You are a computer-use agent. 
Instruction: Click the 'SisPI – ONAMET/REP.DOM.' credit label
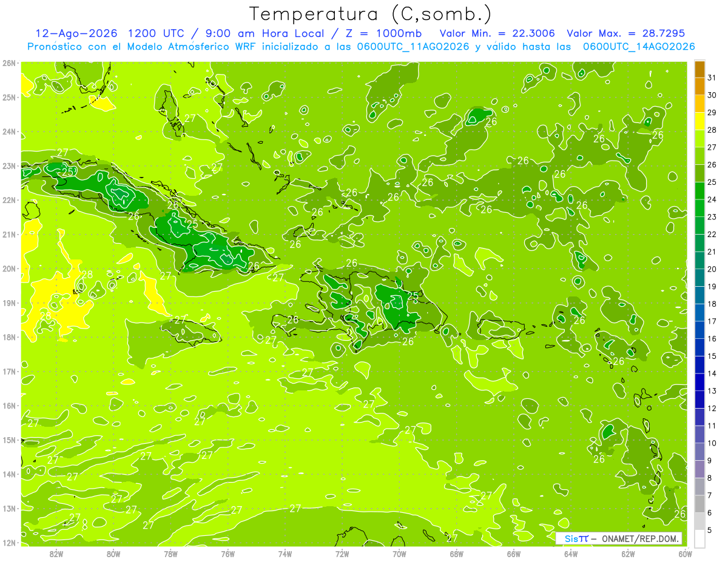coord(619,538)
